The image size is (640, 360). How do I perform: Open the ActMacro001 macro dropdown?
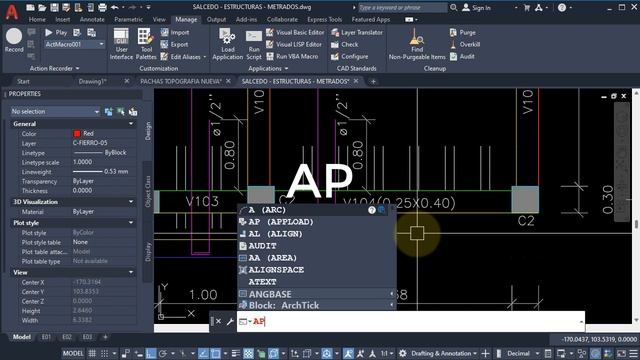[101, 44]
